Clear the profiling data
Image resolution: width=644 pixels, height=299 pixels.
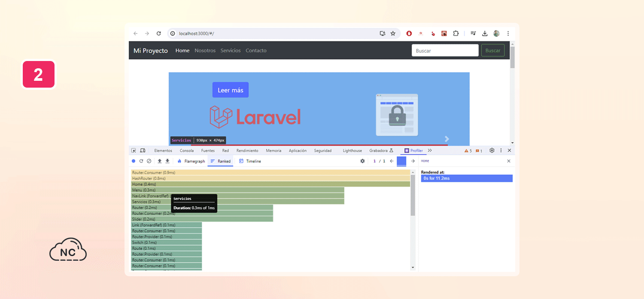[x=149, y=161]
